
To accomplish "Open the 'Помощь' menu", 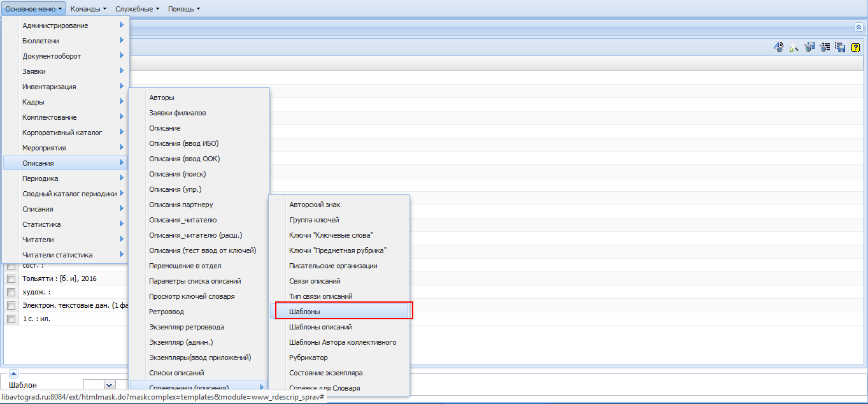I will [184, 9].
